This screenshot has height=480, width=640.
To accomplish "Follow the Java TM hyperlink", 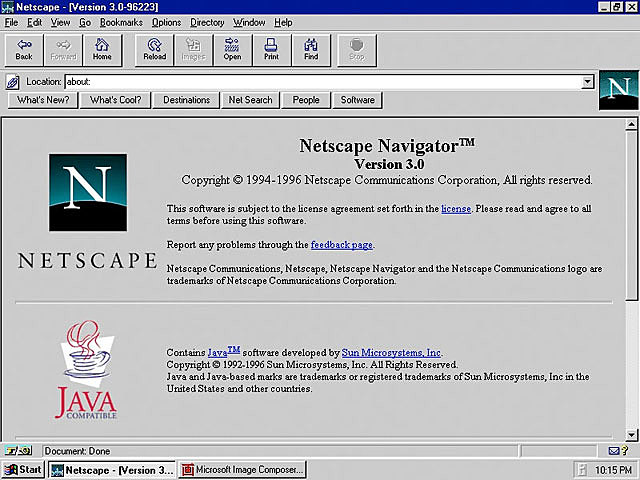I will (224, 351).
